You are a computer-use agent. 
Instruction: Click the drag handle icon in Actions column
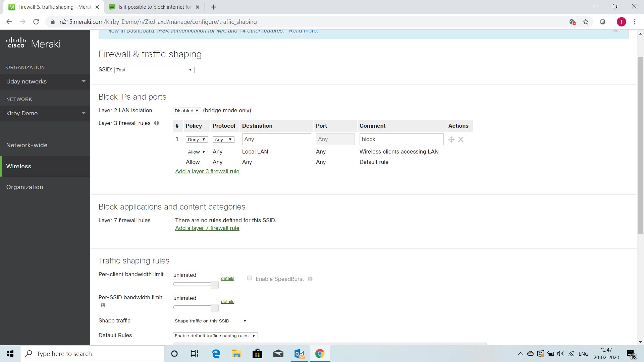tap(451, 139)
